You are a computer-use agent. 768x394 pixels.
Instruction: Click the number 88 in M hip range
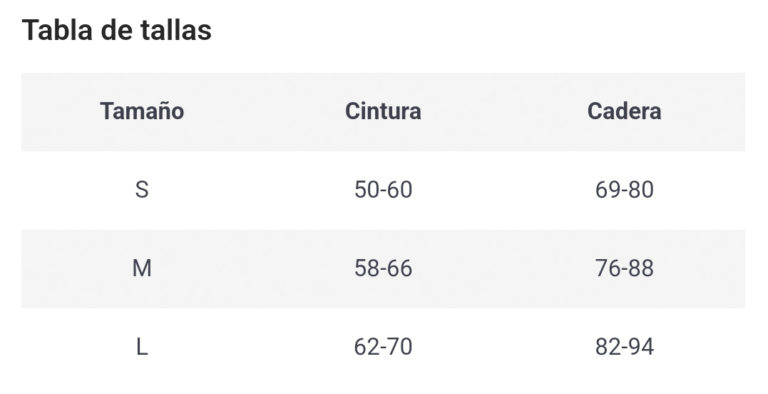pyautogui.click(x=641, y=269)
